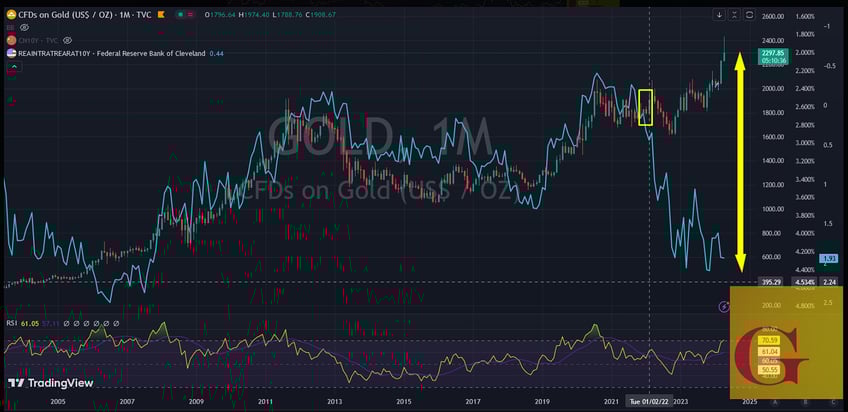Viewport: 848px width, 412px height.
Task: Click the 0.44 value after Cleveland legend
Action: (x=217, y=54)
